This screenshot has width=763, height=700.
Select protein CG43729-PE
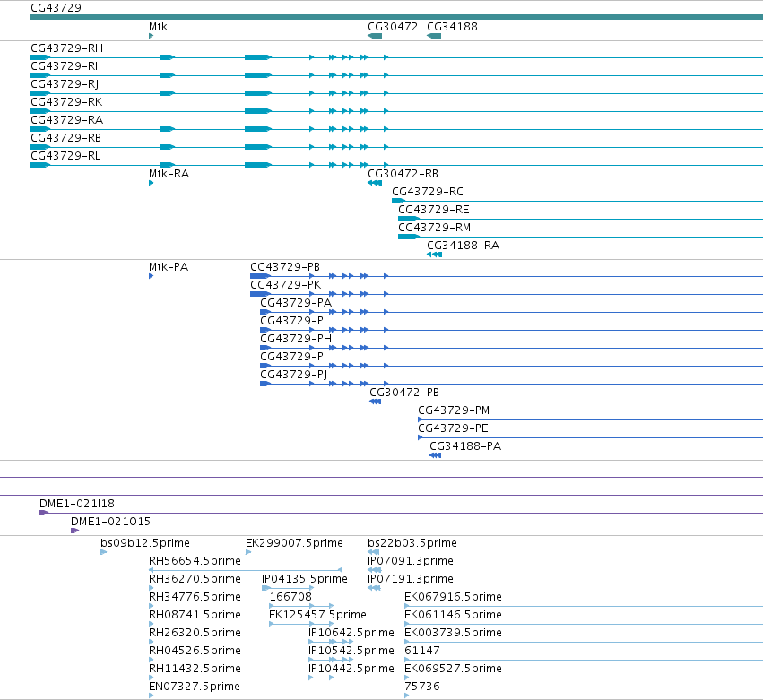[x=453, y=428]
